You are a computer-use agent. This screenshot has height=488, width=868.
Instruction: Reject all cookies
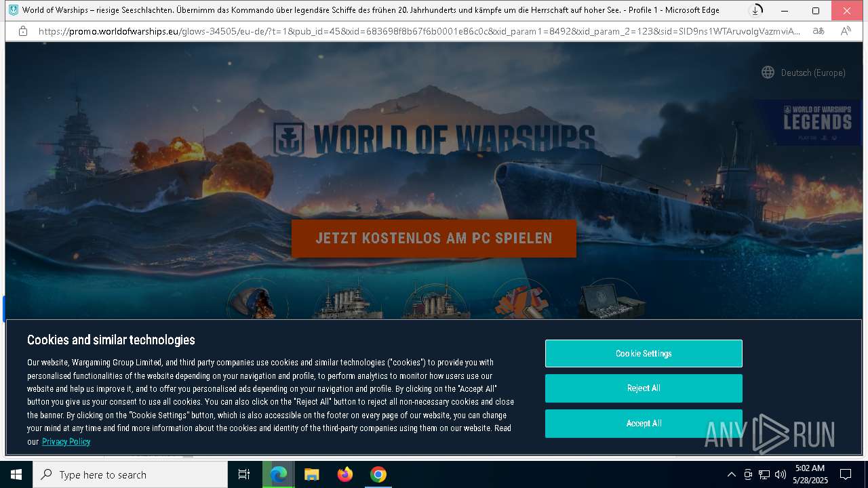644,388
